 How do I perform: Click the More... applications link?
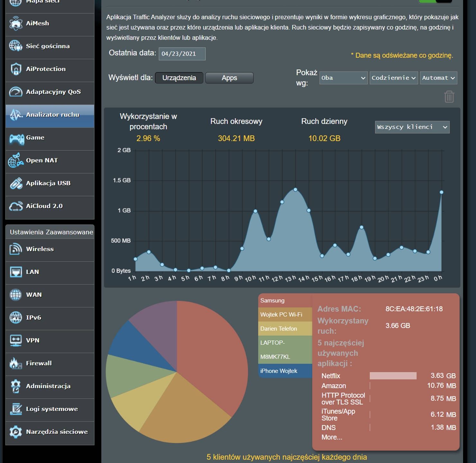332,437
